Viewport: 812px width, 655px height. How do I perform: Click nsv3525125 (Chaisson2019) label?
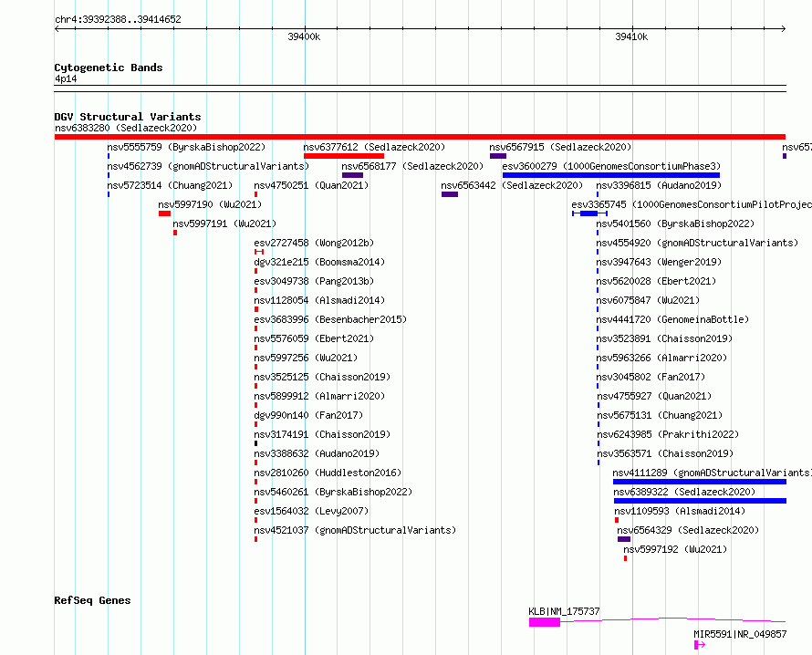coord(322,377)
